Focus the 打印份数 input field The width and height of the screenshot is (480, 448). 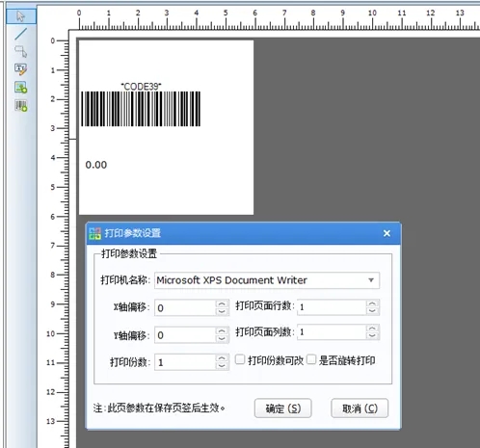coord(185,362)
